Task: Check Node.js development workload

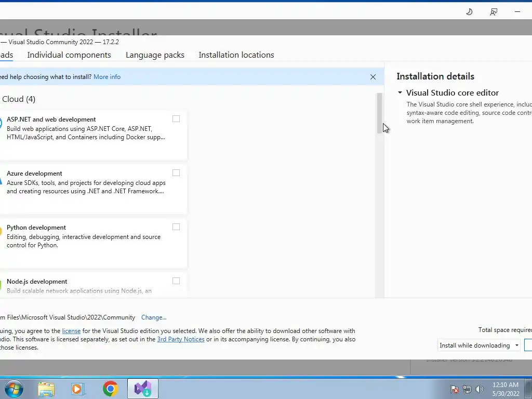Action: (x=176, y=281)
